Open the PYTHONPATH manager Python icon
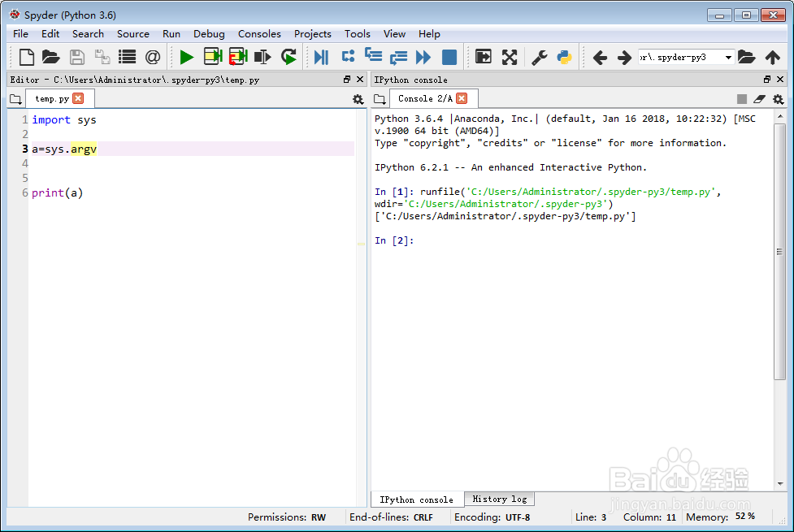 [x=564, y=57]
